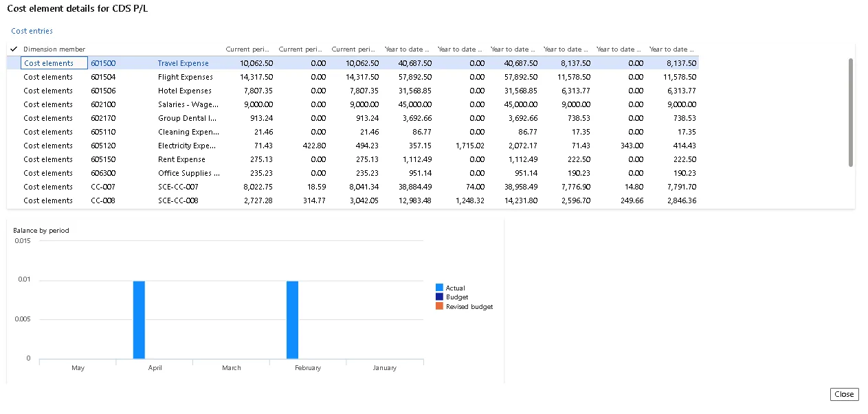Screen dimensions: 868x414
Task: Select the 601504 cell
Action: pyautogui.click(x=103, y=77)
